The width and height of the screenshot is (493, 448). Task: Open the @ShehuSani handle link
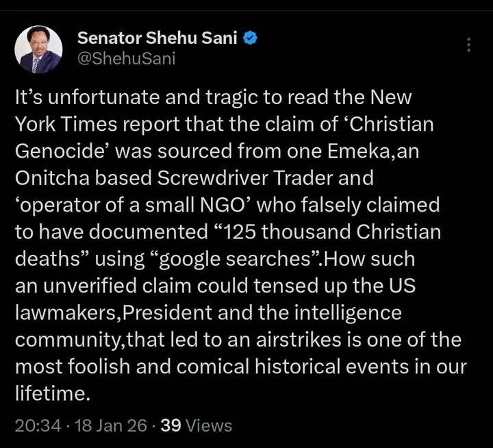(126, 59)
